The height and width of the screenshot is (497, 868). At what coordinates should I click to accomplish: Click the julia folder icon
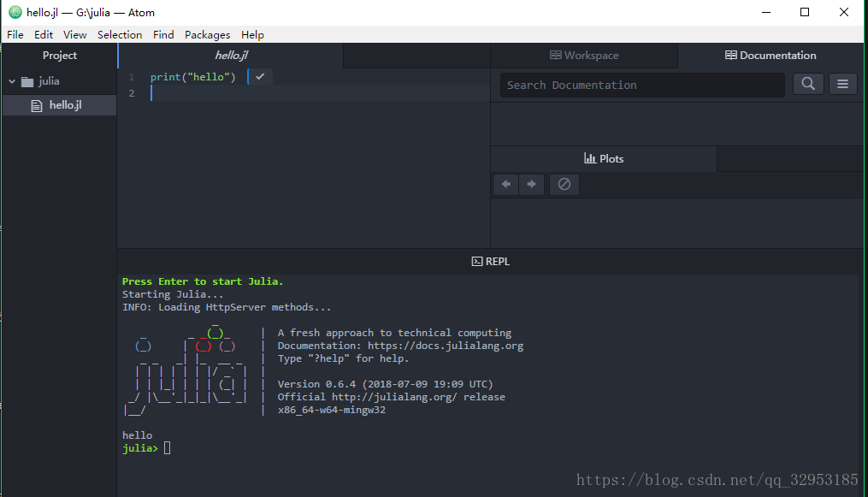coord(27,82)
